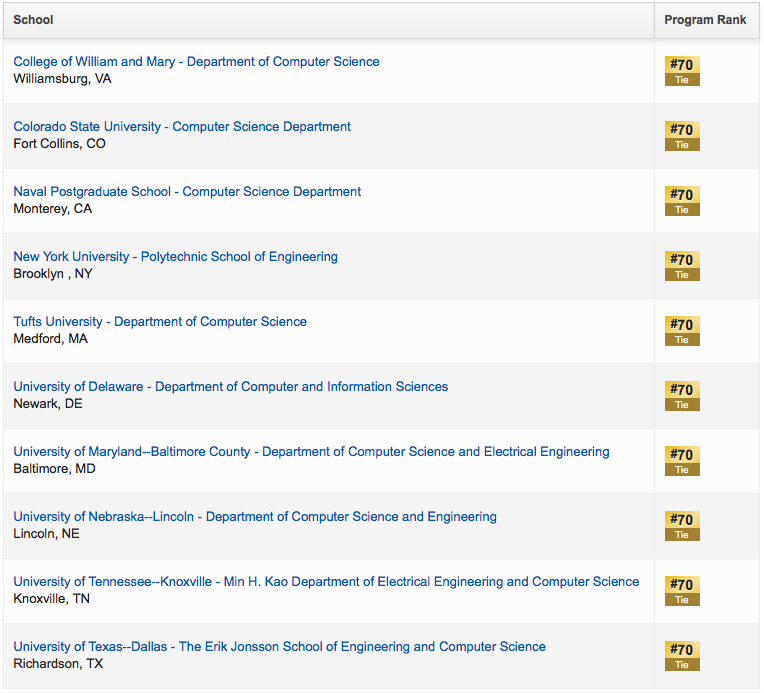Select the Newark, DE location text
The height and width of the screenshot is (693, 764).
click(x=48, y=404)
